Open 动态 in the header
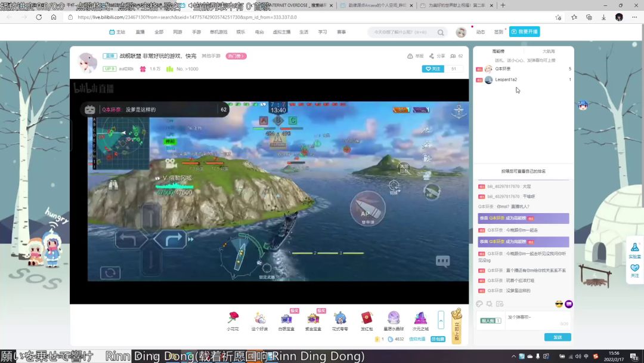Image resolution: width=644 pixels, height=363 pixels. pos(481,32)
